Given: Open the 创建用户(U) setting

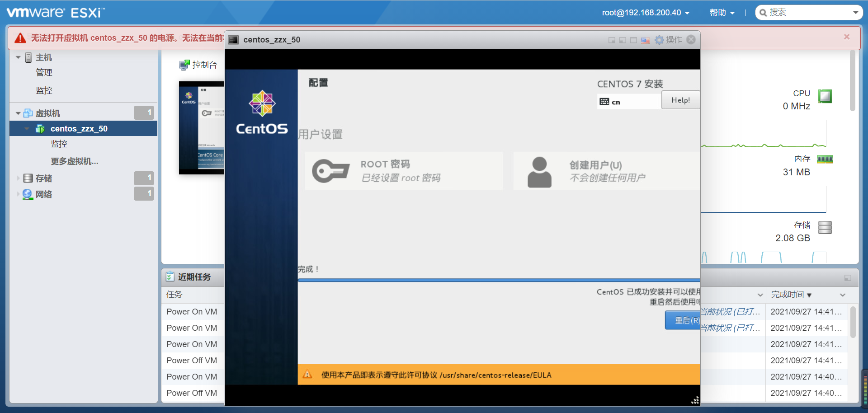Looking at the screenshot, I should (606, 171).
